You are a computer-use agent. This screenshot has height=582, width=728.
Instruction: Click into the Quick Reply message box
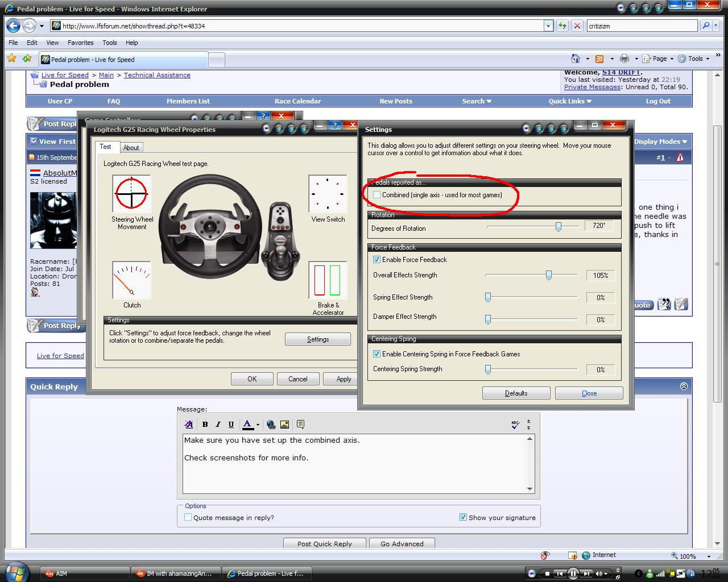354,464
